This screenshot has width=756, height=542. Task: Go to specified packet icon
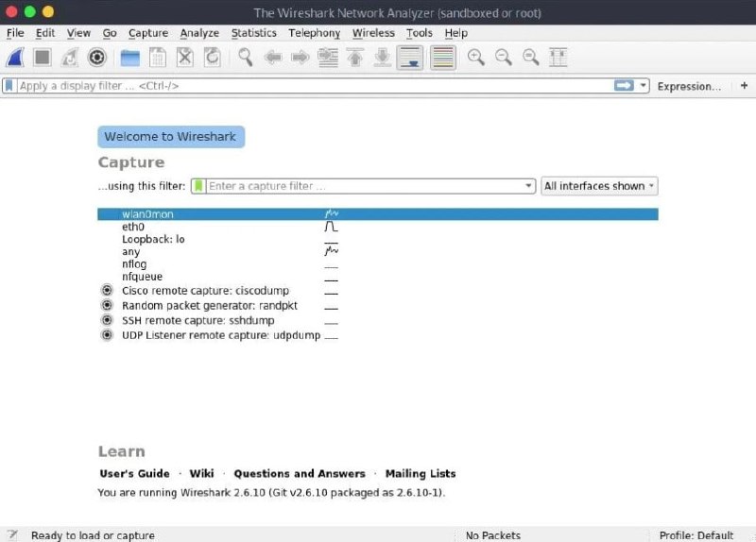[x=328, y=58]
